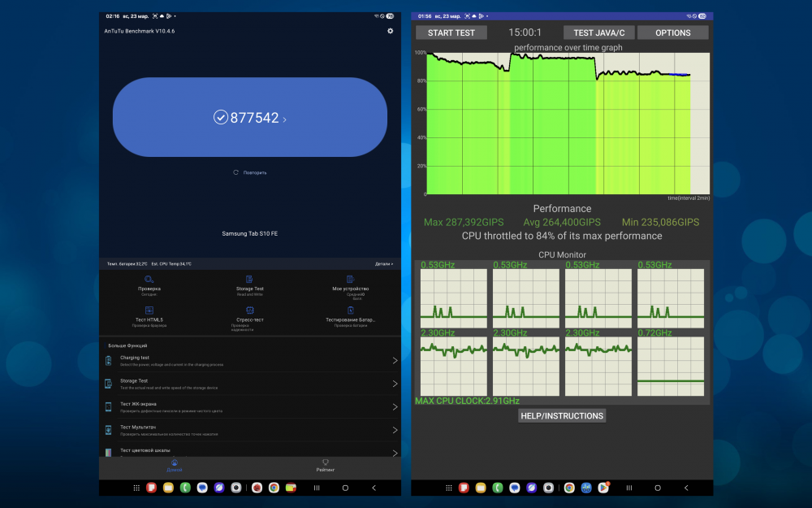The image size is (812, 508).
Task: Tap the 877542 score result button
Action: [x=250, y=118]
